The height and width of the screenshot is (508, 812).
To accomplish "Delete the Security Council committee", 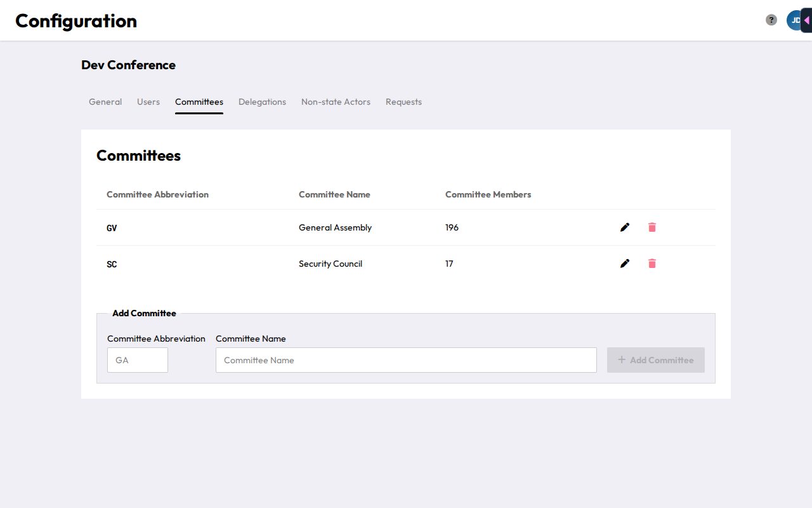I will coord(652,264).
